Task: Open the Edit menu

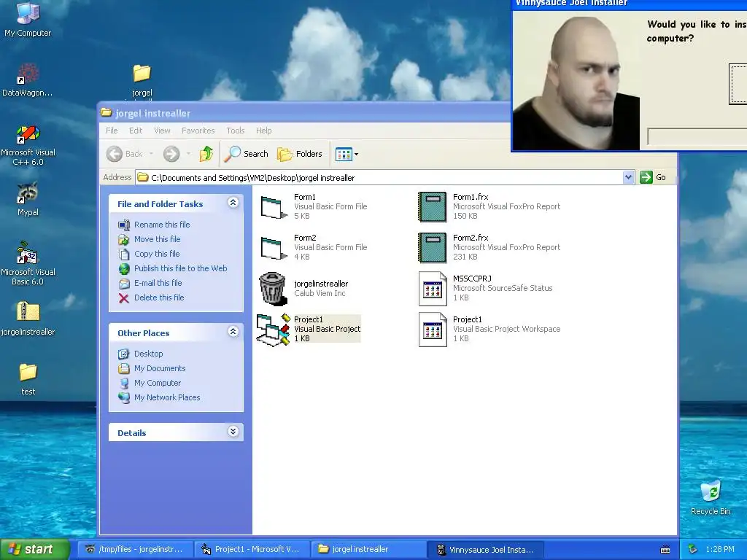Action: 135,131
